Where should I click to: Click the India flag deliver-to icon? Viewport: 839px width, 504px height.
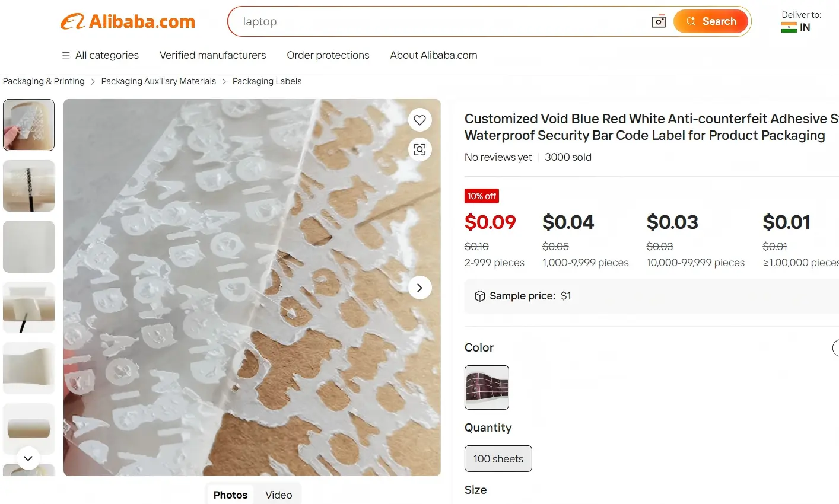coord(789,27)
